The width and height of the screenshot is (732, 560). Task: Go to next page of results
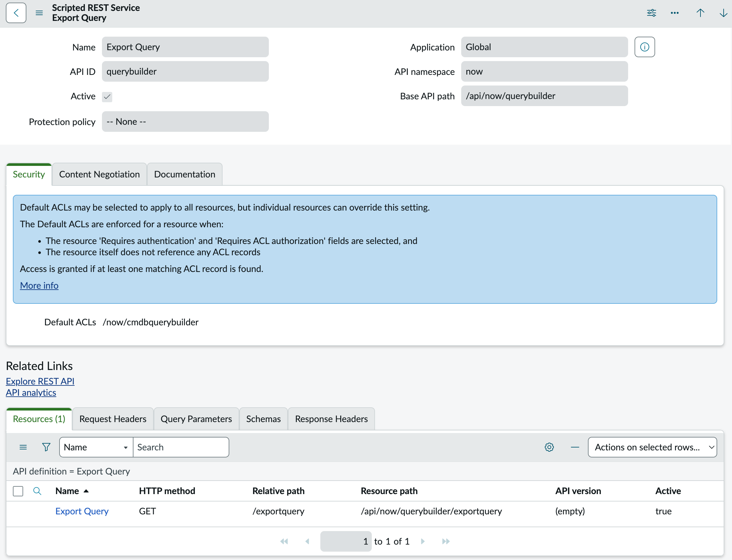tap(423, 541)
